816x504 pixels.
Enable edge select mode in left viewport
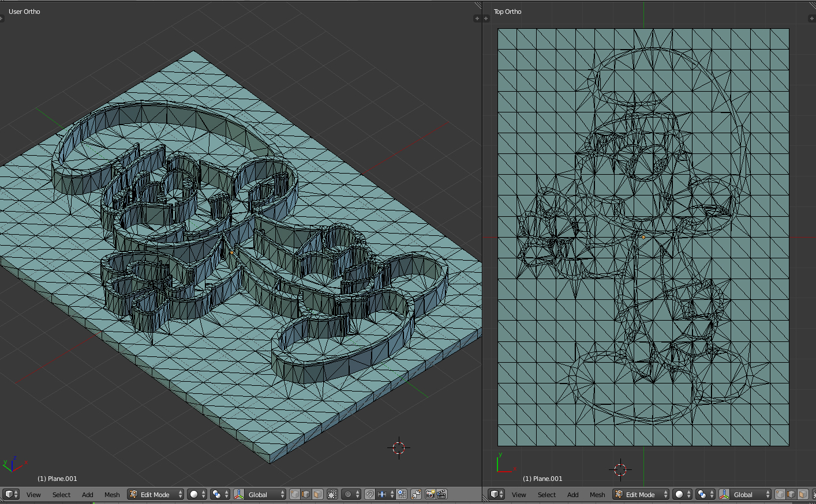click(x=306, y=494)
